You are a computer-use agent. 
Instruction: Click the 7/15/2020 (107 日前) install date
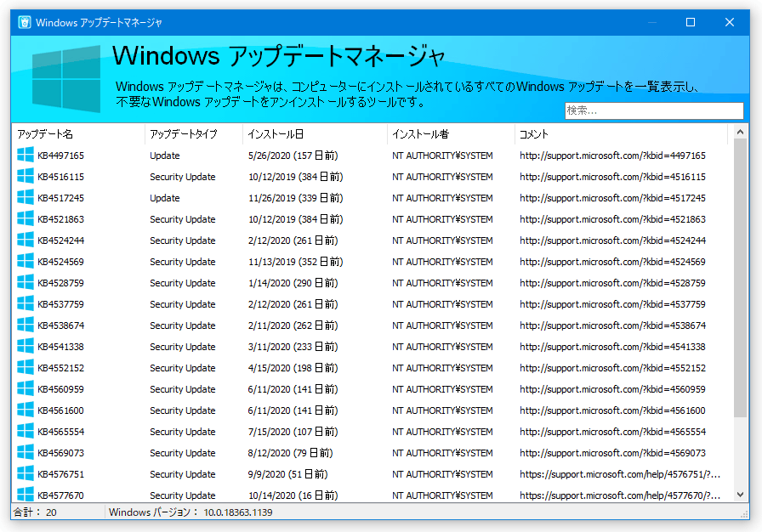(x=293, y=432)
